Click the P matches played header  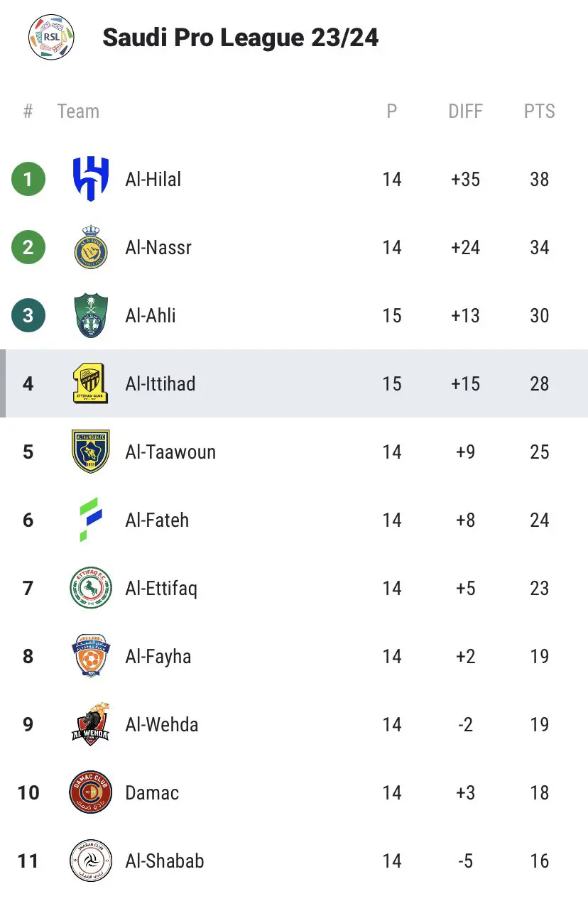392,111
